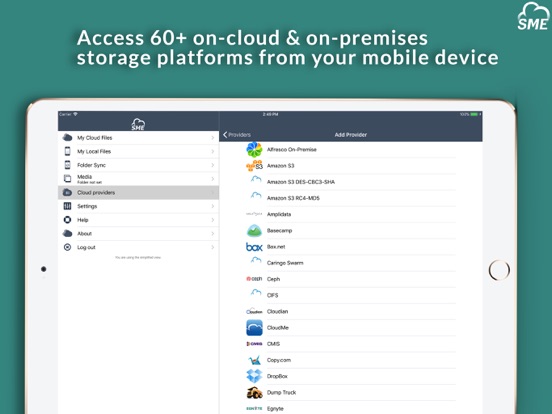Viewport: 552px width, 414px height.
Task: Choose Amplidata provider text
Action: (x=279, y=214)
